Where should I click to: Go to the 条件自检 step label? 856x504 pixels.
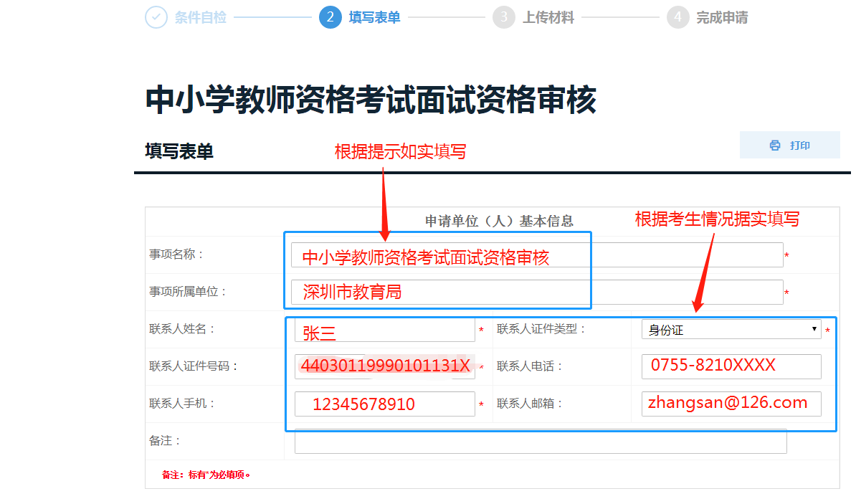(200, 17)
